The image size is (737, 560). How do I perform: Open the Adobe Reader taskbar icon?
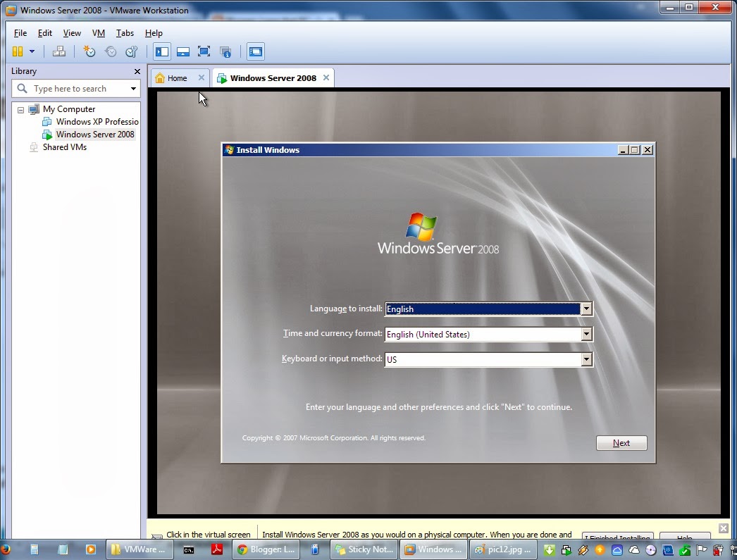217,549
